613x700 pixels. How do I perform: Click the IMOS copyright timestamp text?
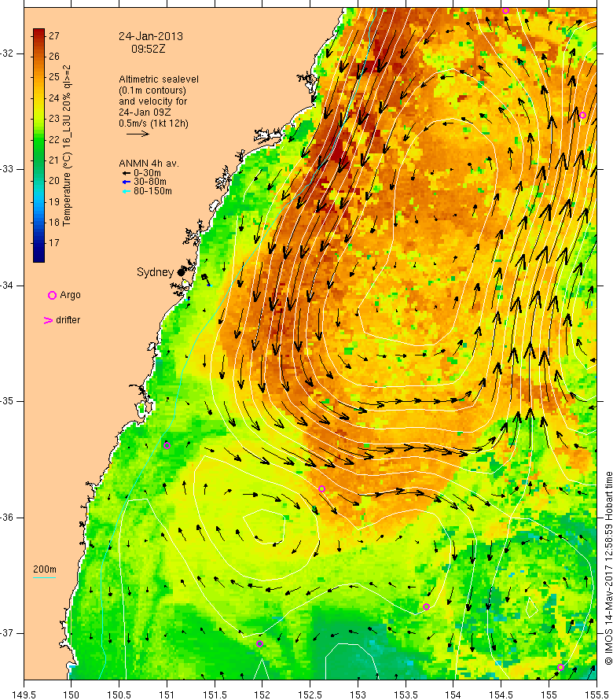click(608, 568)
